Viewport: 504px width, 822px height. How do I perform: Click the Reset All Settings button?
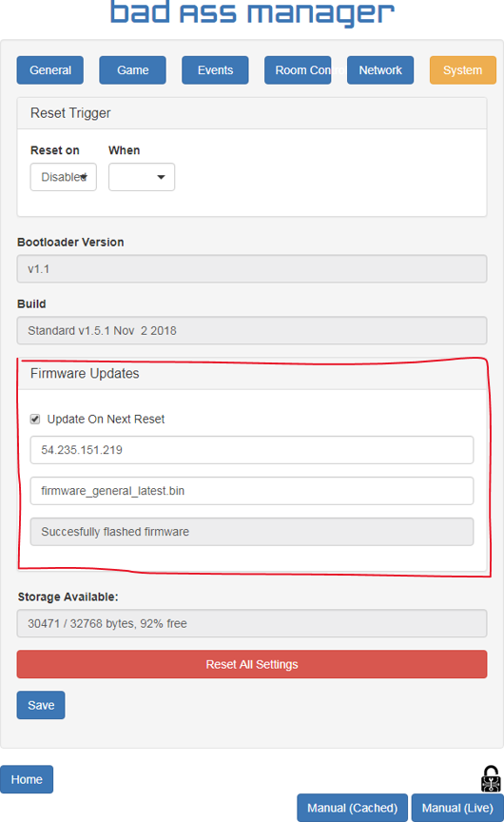(252, 664)
